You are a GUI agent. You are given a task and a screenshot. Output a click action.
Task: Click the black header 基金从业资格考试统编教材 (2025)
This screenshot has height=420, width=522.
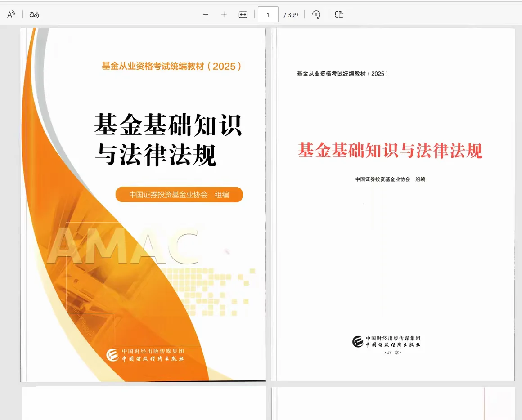342,73
